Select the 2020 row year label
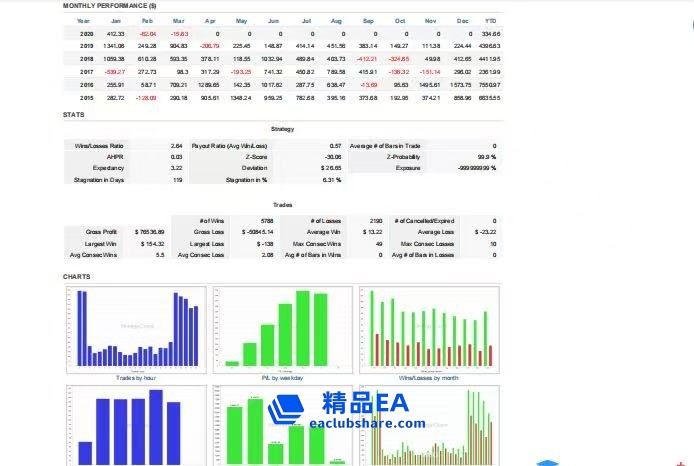The width and height of the screenshot is (694, 466). (86, 33)
